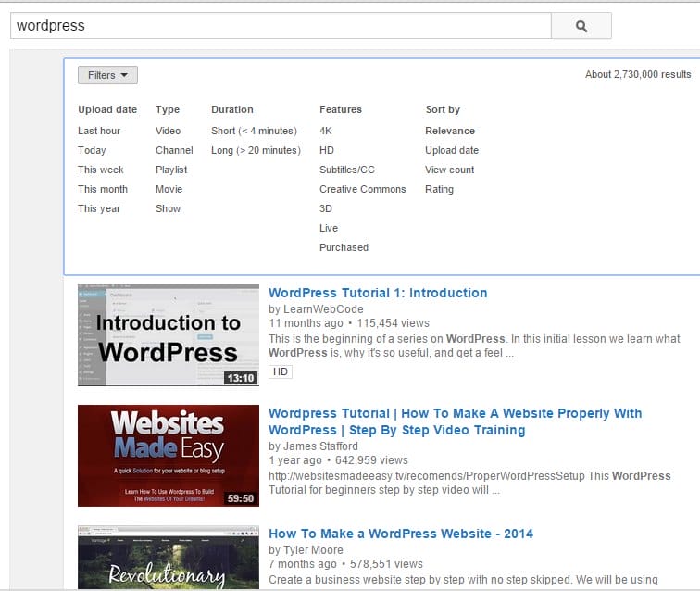Image resolution: width=700 pixels, height=591 pixels.
Task: Enable the Live feature filter
Action: pyautogui.click(x=329, y=228)
